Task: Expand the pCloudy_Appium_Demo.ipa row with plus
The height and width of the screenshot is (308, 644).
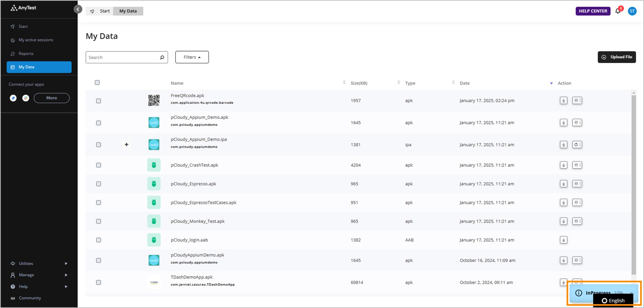Action: [x=127, y=145]
